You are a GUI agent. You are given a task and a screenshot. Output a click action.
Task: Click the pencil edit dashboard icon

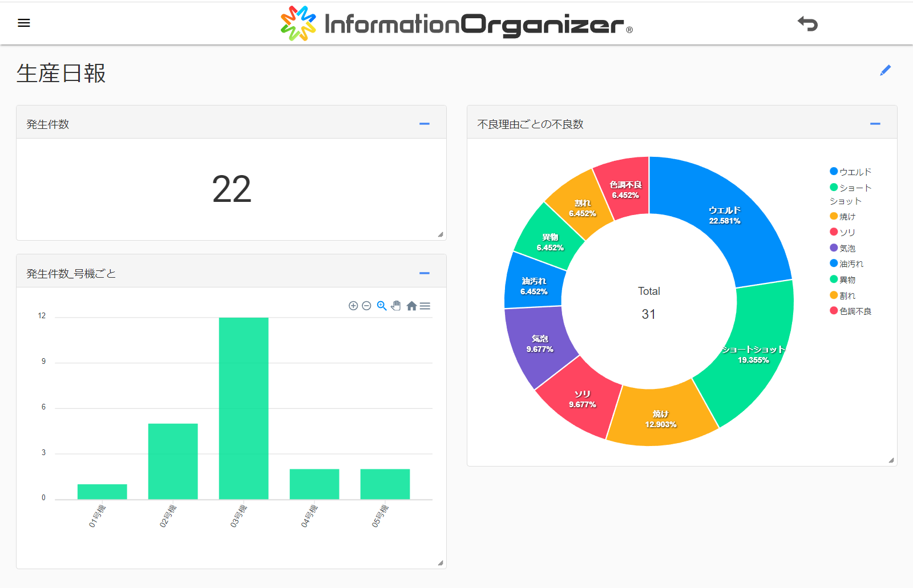coord(885,70)
